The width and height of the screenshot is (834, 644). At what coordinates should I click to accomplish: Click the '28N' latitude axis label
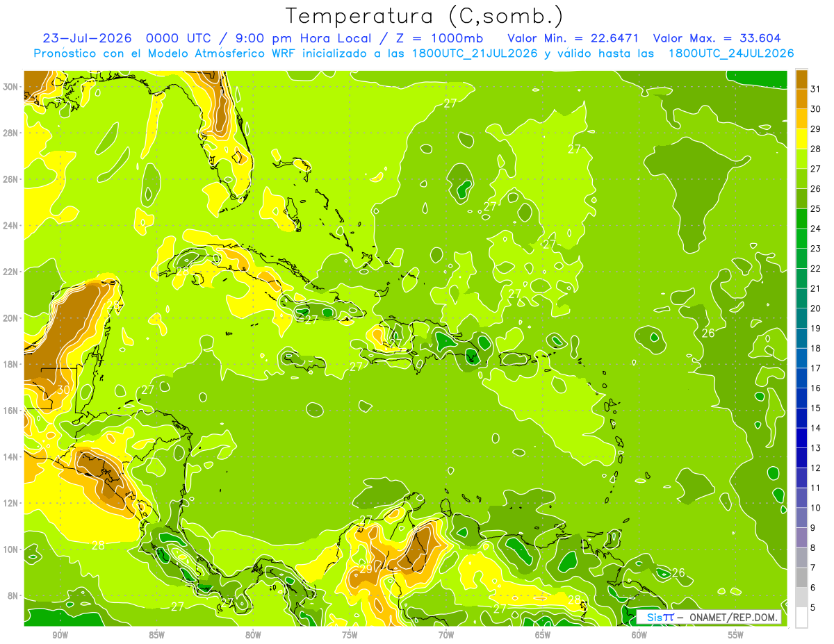tap(11, 133)
